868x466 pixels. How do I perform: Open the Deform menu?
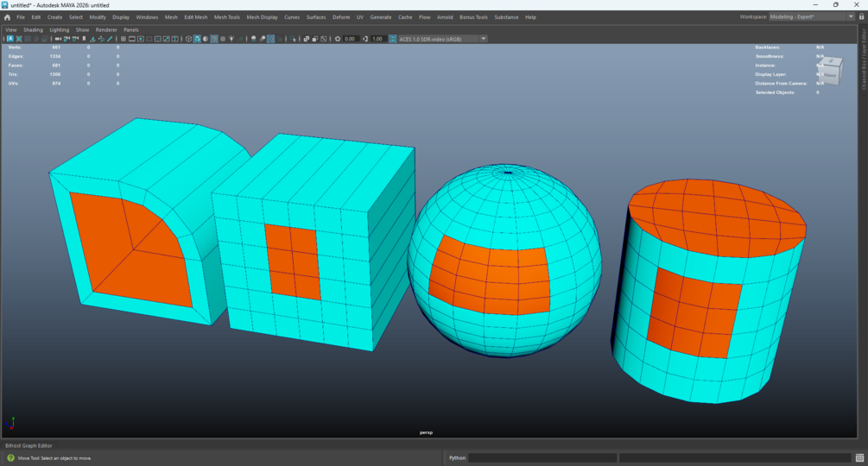click(x=341, y=17)
